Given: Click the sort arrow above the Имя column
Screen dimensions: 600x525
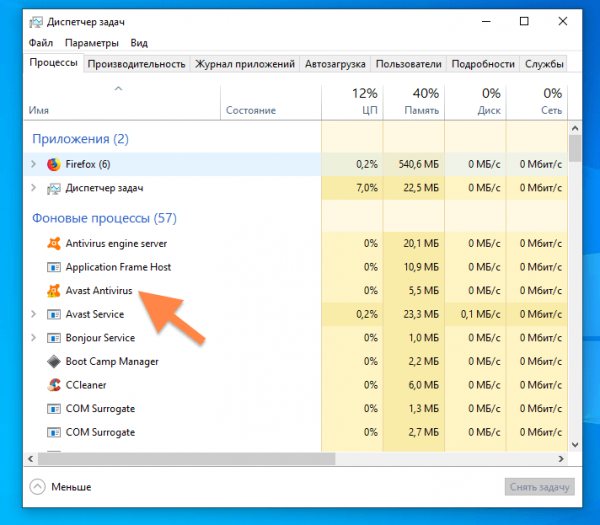Looking at the screenshot, I should pyautogui.click(x=119, y=89).
